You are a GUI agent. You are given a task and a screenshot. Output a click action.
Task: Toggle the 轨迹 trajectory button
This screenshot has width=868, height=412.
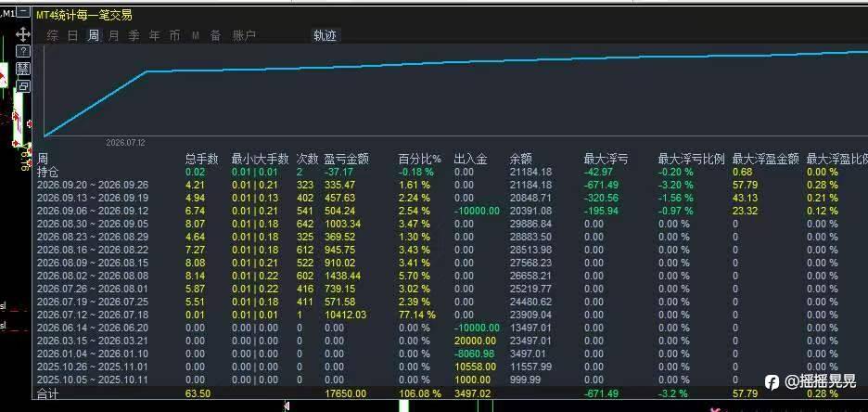(325, 36)
